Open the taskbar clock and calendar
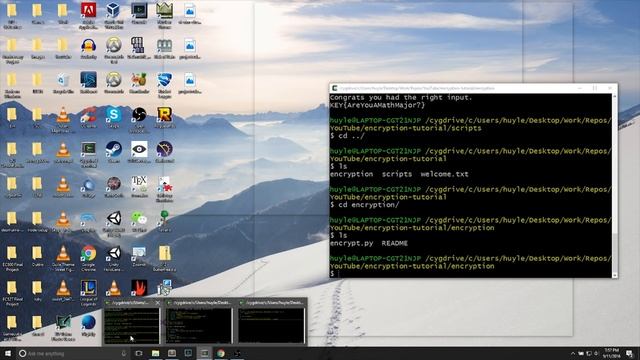The width and height of the screenshot is (640, 360). tap(611, 353)
